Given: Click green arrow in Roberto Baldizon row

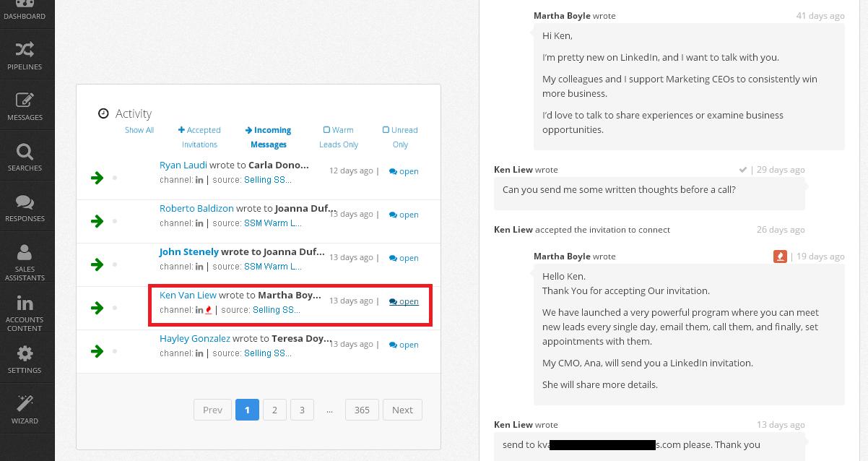Looking at the screenshot, I should click(97, 221).
